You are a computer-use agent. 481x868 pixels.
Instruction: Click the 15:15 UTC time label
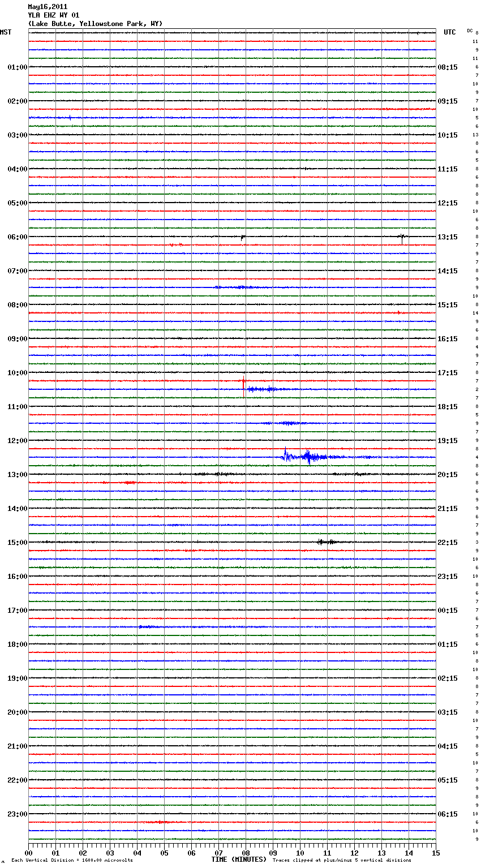pyautogui.click(x=448, y=305)
